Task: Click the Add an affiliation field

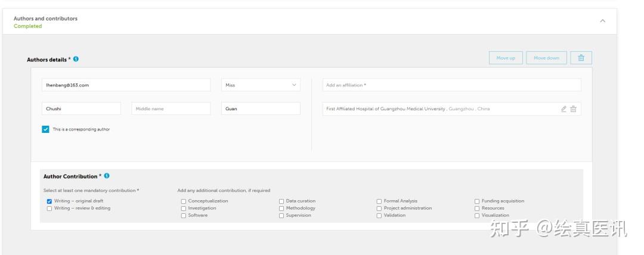Action: click(451, 85)
